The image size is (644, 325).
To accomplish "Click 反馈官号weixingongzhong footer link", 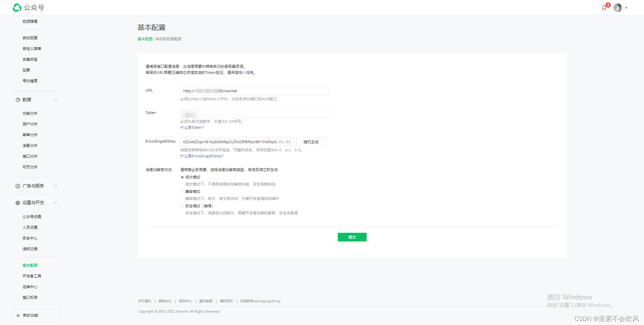I will (260, 301).
